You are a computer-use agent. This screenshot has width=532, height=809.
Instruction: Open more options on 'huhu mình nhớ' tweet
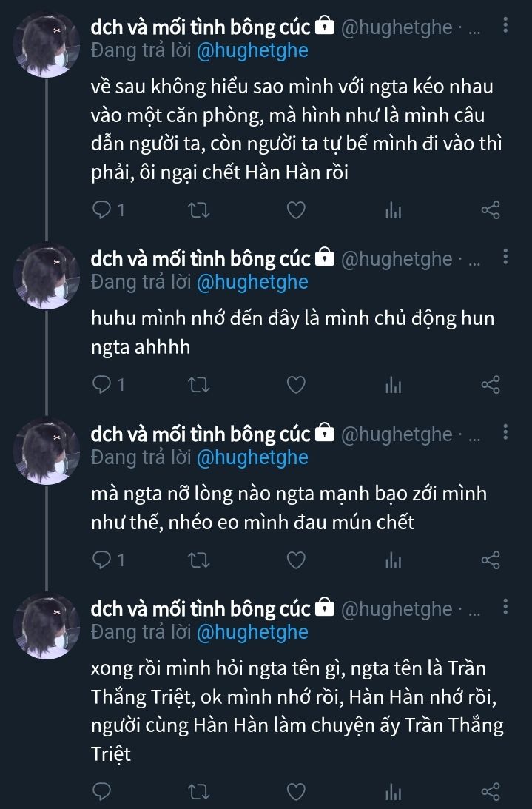click(x=505, y=258)
